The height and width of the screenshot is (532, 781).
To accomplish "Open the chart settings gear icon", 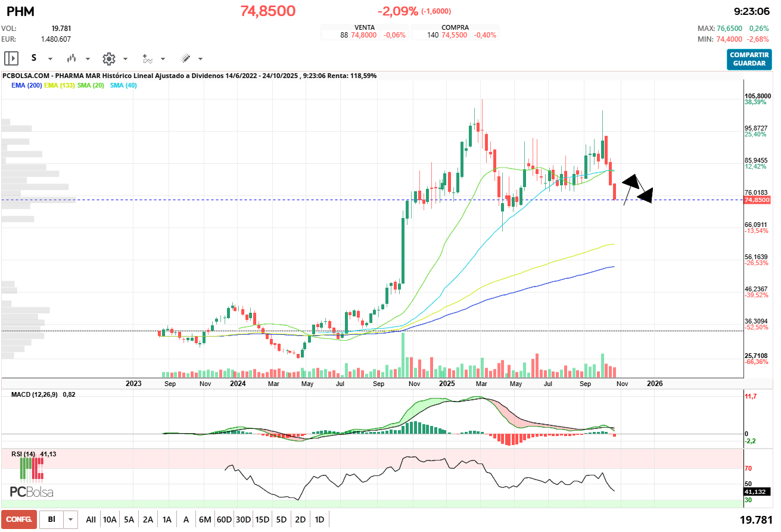I will 108,58.
